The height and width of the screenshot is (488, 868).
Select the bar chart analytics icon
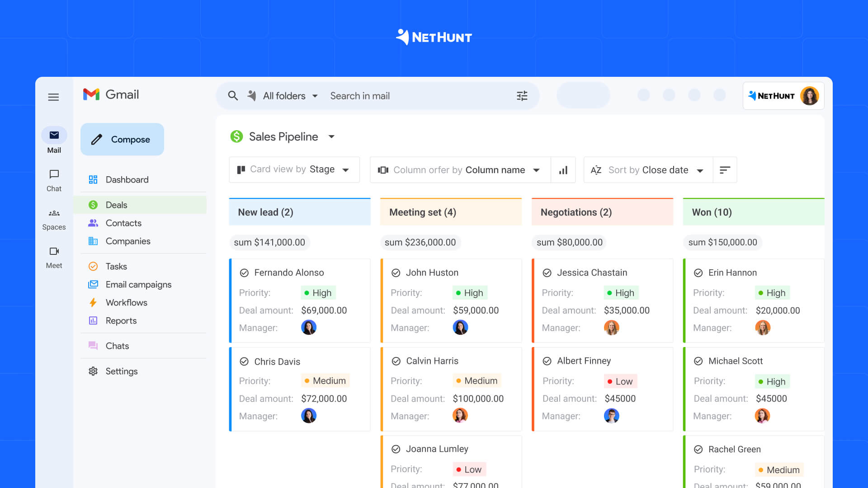click(x=562, y=170)
